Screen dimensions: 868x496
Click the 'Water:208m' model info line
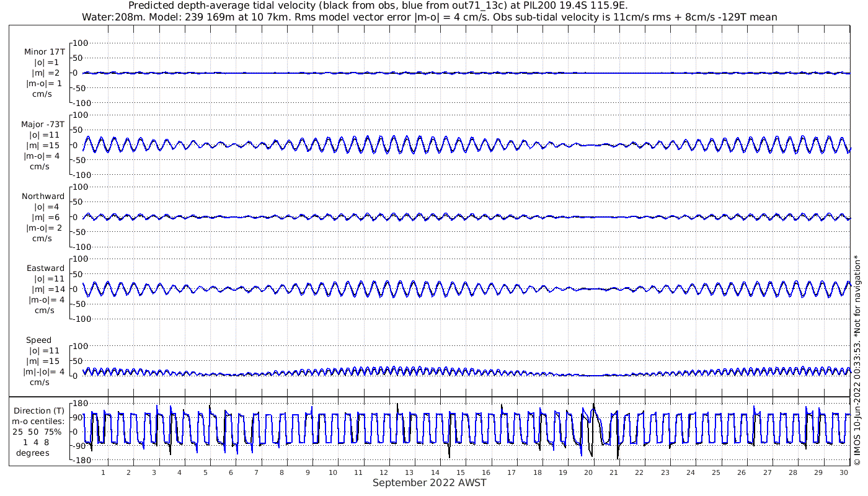click(429, 17)
